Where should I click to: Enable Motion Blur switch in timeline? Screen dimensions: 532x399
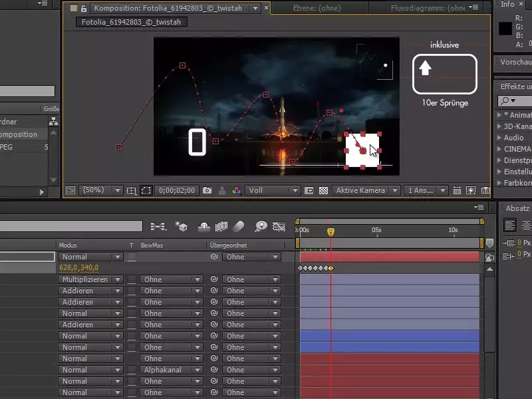click(239, 227)
